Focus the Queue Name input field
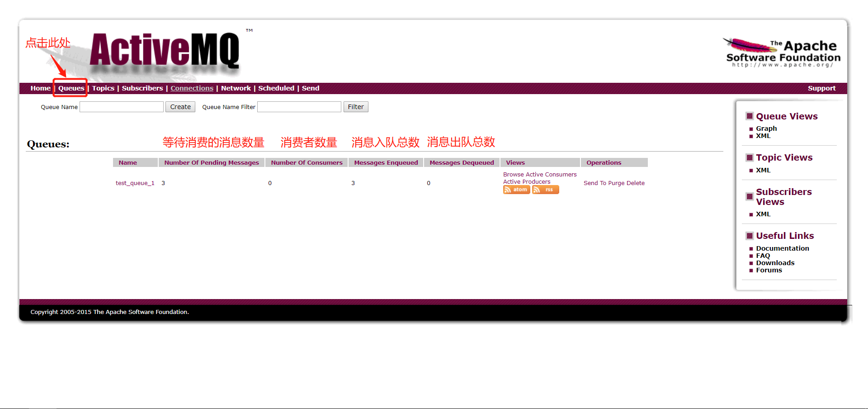 coord(122,107)
